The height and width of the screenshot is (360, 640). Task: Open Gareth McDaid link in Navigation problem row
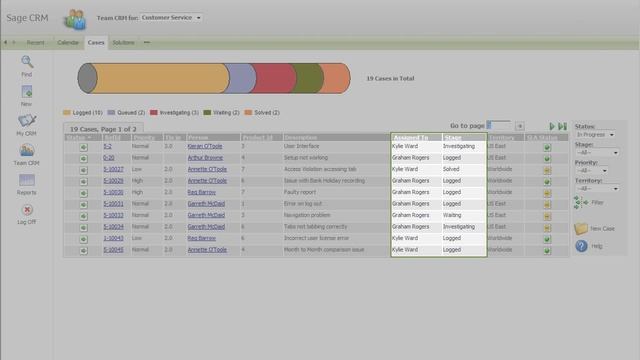tap(206, 215)
